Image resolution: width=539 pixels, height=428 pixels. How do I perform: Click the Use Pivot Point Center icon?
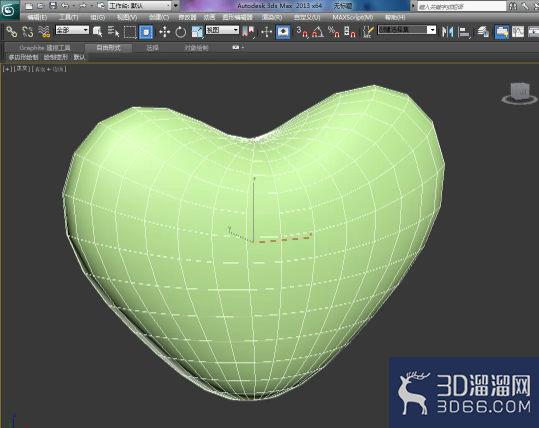point(248,32)
